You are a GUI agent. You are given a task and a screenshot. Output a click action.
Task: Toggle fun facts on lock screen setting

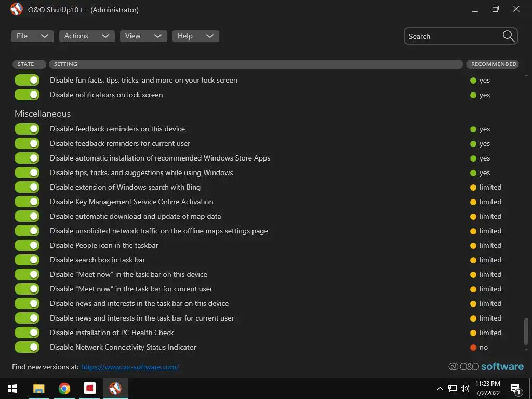(27, 80)
